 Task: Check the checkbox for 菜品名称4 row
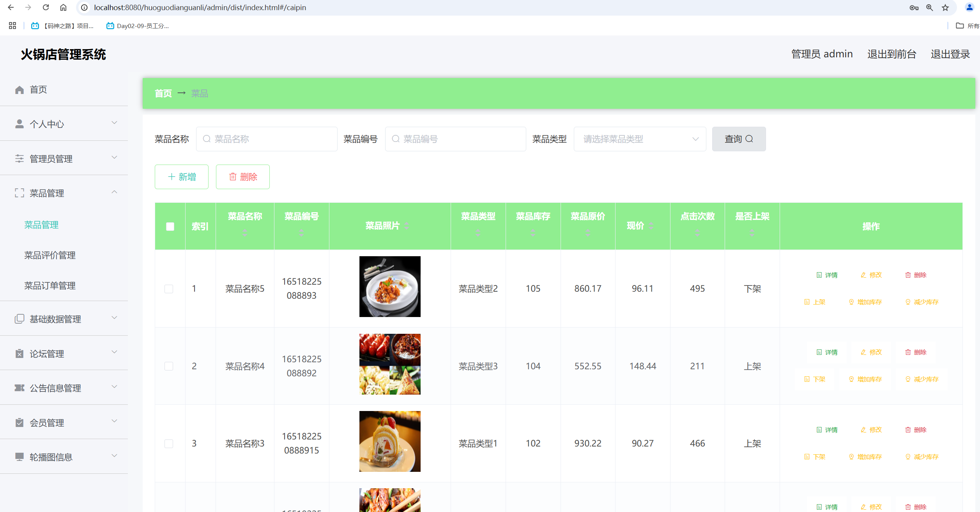coord(169,366)
